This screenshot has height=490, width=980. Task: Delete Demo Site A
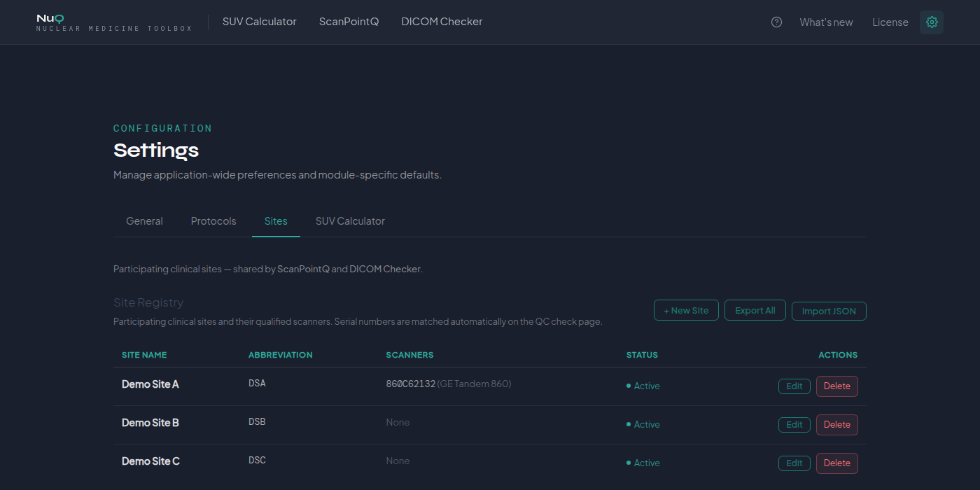pos(837,386)
